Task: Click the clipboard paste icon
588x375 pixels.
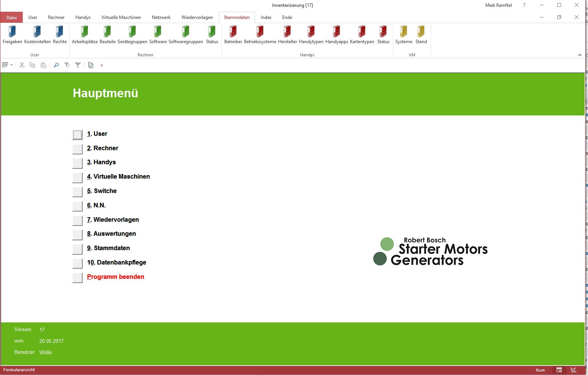Action: [44, 65]
